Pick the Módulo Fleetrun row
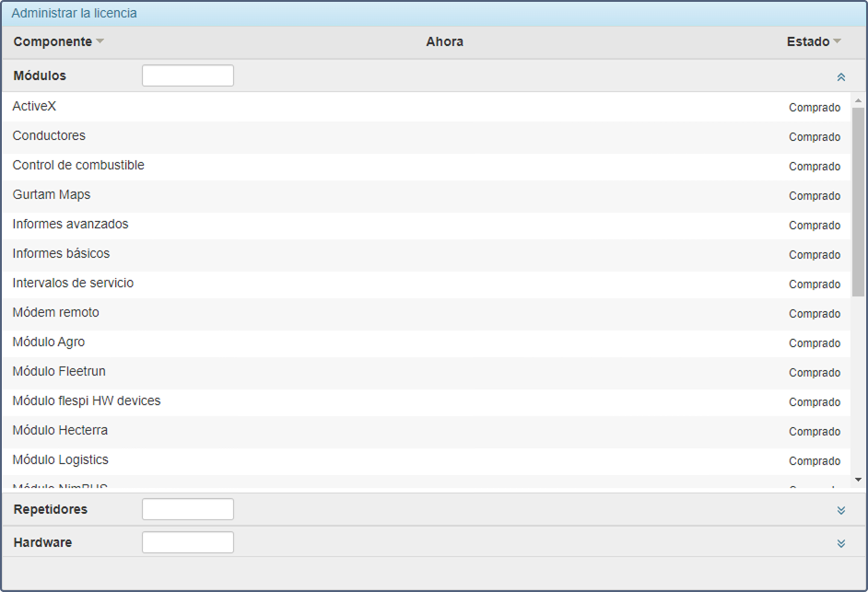This screenshot has height=592, width=868. coord(59,372)
